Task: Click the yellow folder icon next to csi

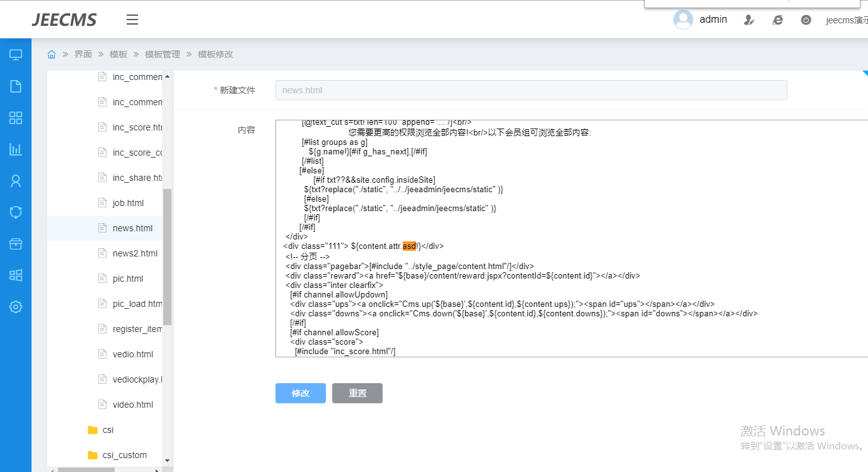Action: pyautogui.click(x=93, y=430)
